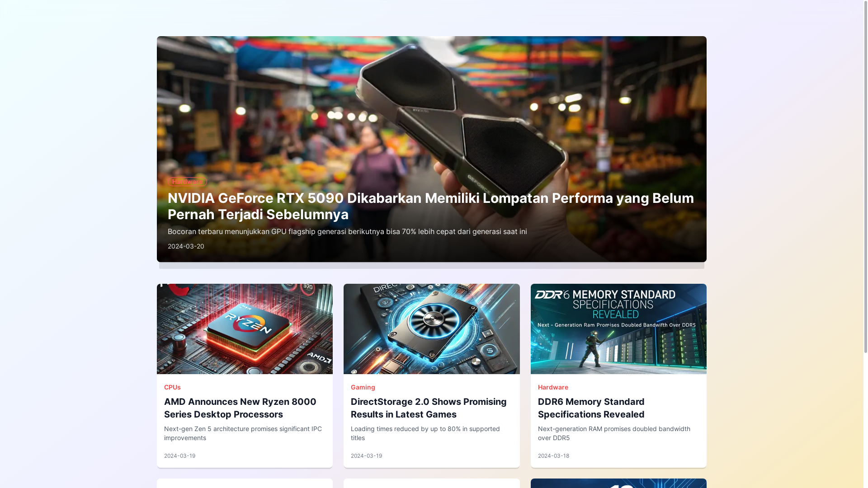Open DirectStorage 2.0 Shows Promising Results title
This screenshot has height=488, width=868.
[429, 408]
